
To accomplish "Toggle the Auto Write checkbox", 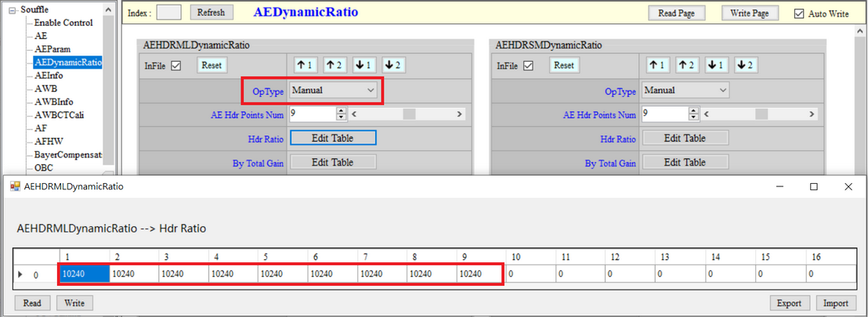I will point(798,13).
